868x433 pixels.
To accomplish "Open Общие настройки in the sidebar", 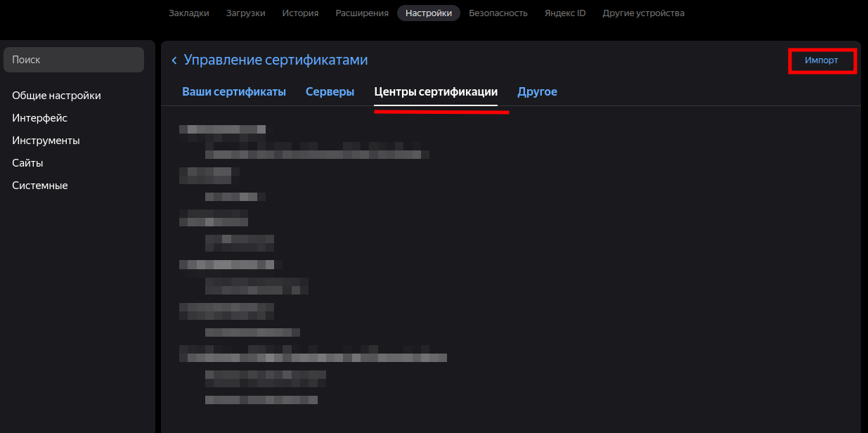I will (56, 96).
